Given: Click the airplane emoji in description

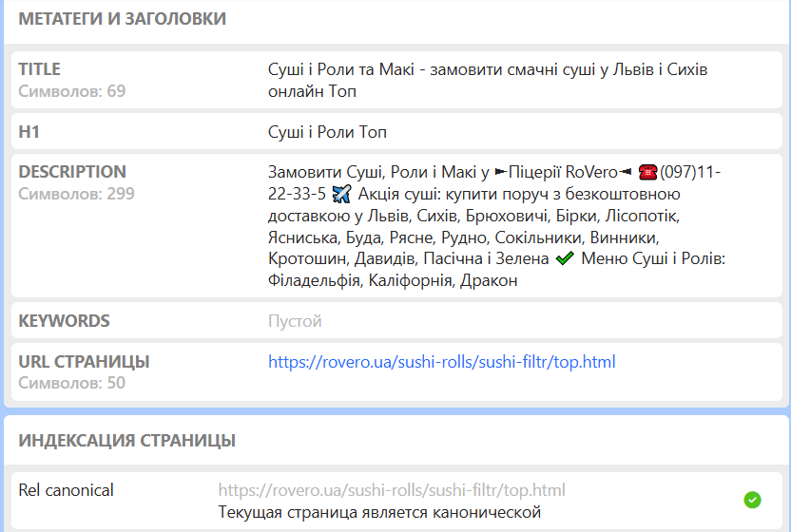Looking at the screenshot, I should [x=341, y=194].
